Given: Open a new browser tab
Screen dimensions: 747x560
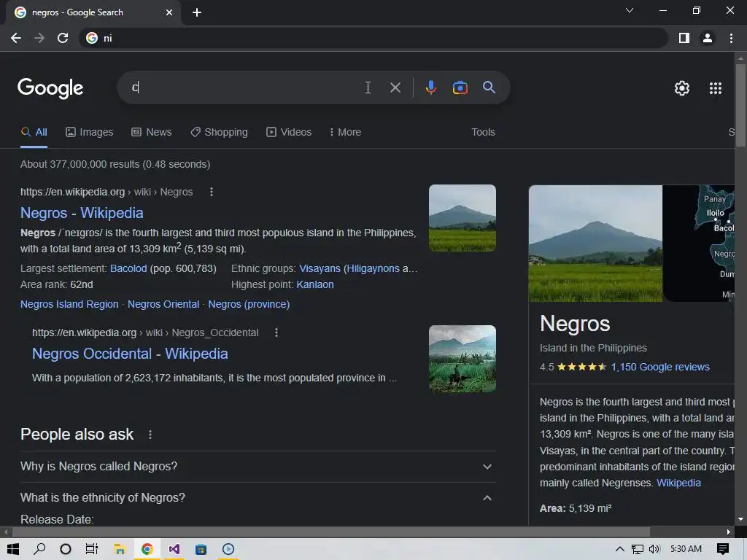Looking at the screenshot, I should 197,12.
